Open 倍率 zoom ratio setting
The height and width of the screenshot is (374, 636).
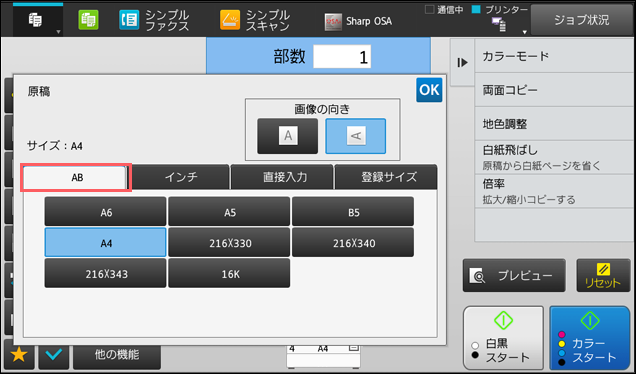pyautogui.click(x=554, y=191)
